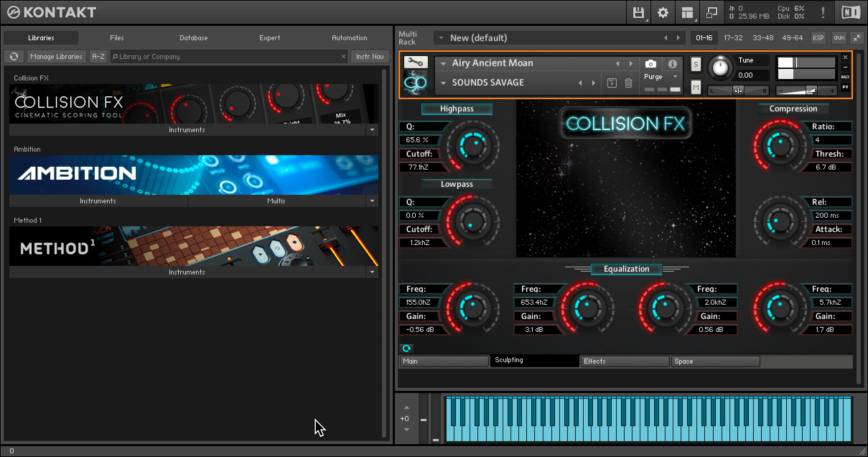Open Collision FX Instruments
The height and width of the screenshot is (457, 868).
(187, 130)
